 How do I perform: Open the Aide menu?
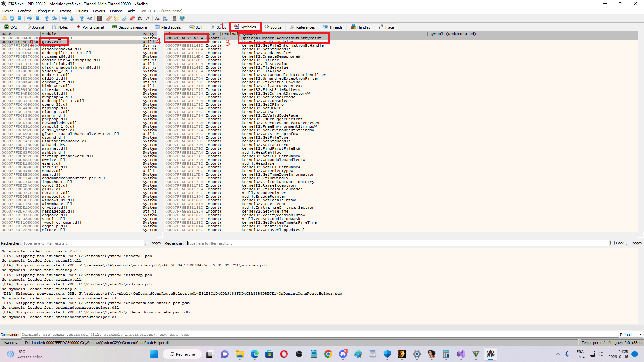131,11
